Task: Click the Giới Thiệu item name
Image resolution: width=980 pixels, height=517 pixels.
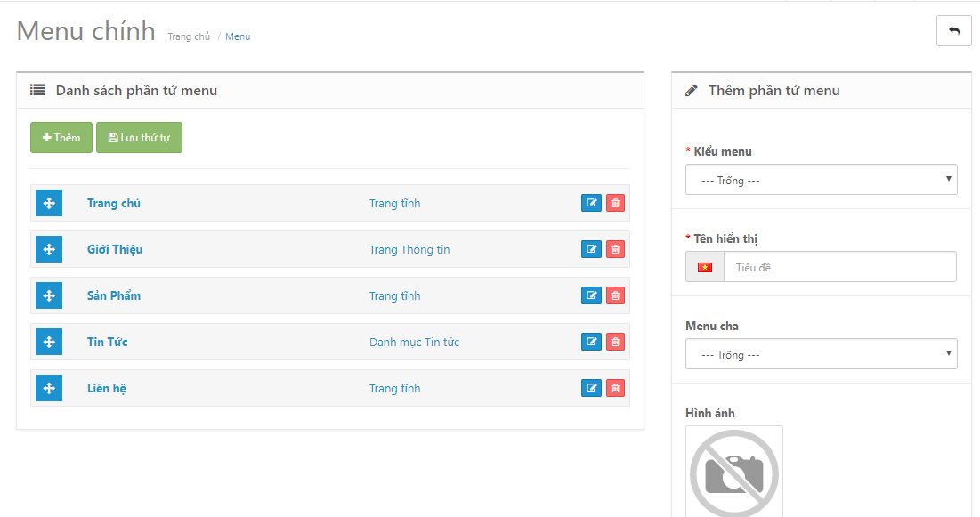Action: click(115, 249)
